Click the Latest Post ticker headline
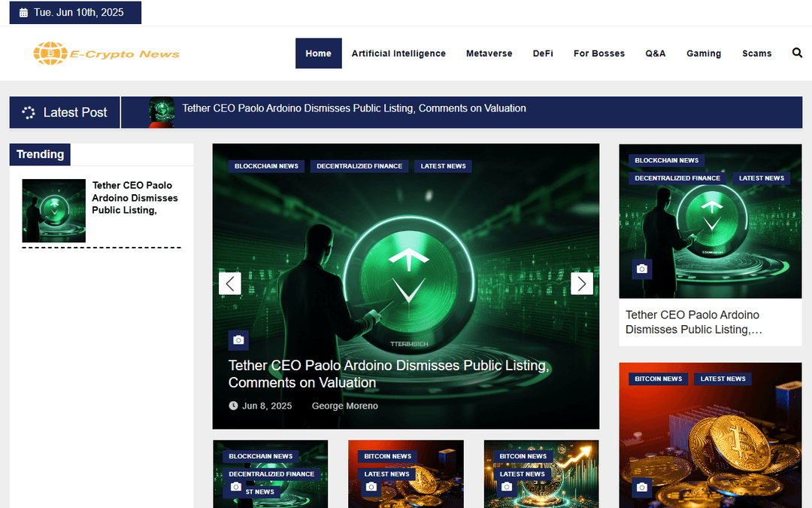812x508 pixels. pos(353,108)
